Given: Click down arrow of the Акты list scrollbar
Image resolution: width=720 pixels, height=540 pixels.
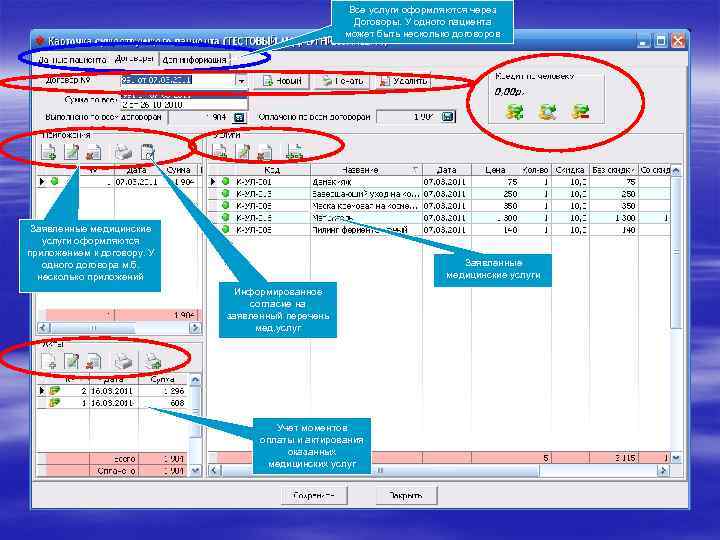Looking at the screenshot, I should point(195,470).
